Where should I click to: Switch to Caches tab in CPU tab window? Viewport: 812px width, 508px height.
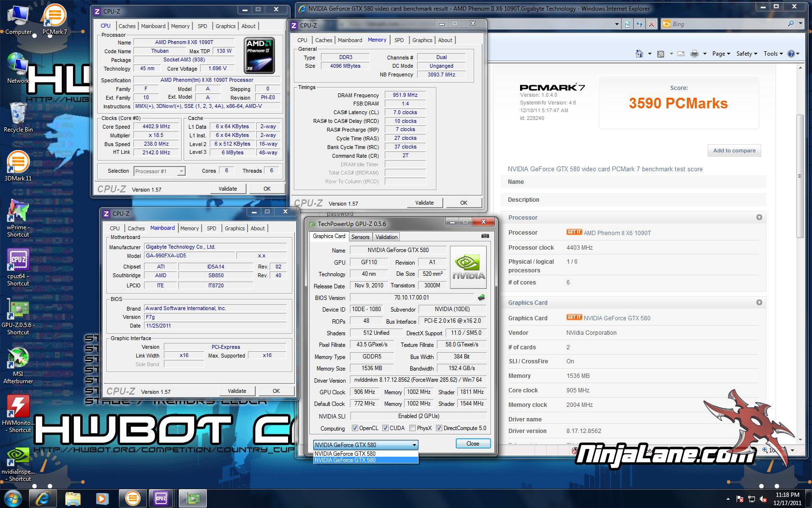127,26
